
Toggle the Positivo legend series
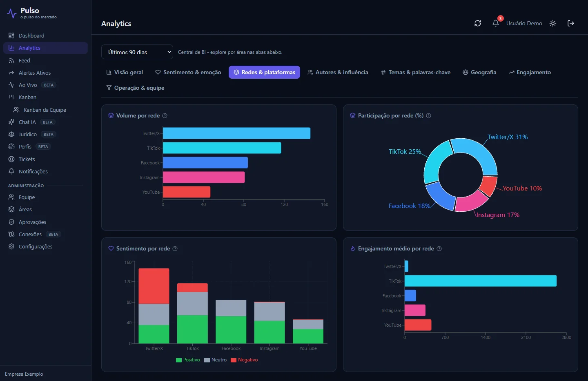click(x=188, y=360)
